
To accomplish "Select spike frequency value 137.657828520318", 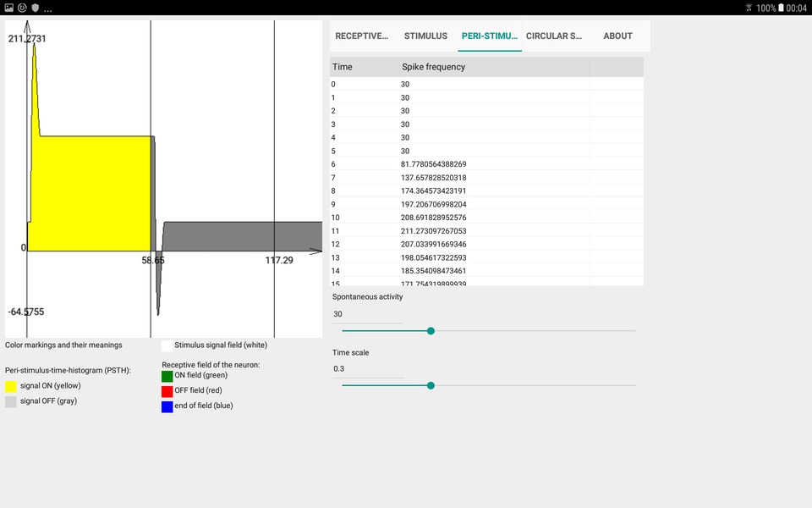I will (x=433, y=177).
